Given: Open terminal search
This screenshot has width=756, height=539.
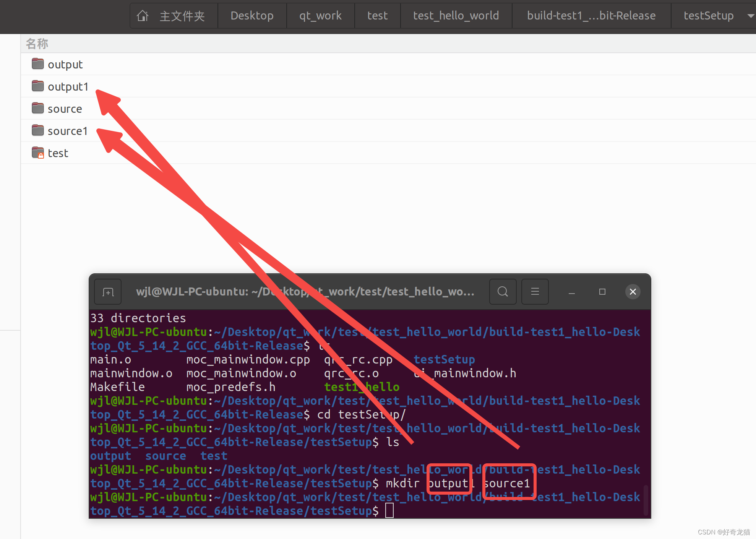Looking at the screenshot, I should (x=503, y=292).
